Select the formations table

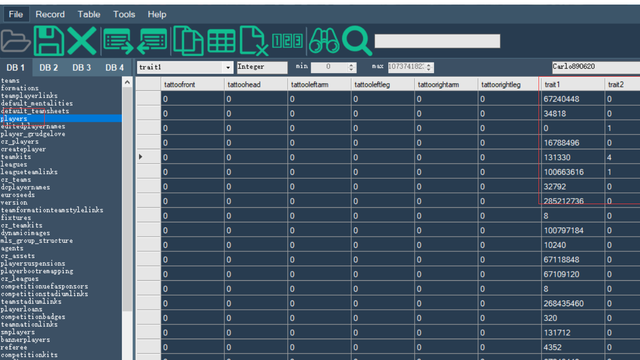coord(20,88)
